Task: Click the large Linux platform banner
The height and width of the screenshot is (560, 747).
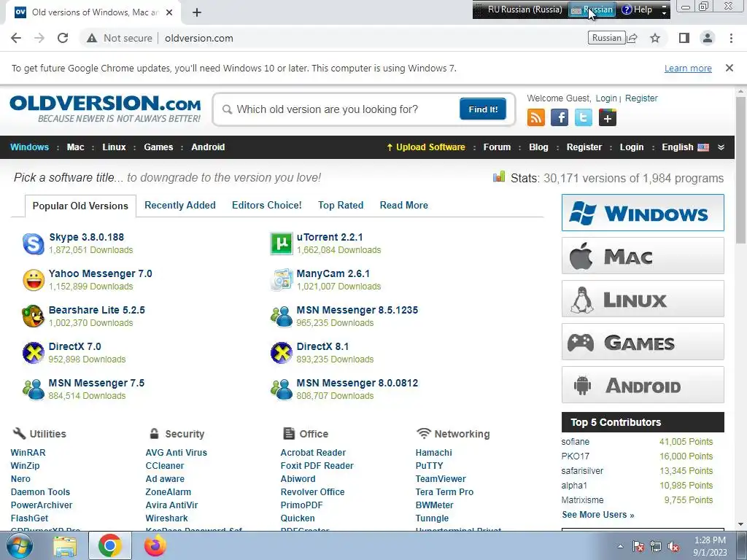Action: click(643, 298)
